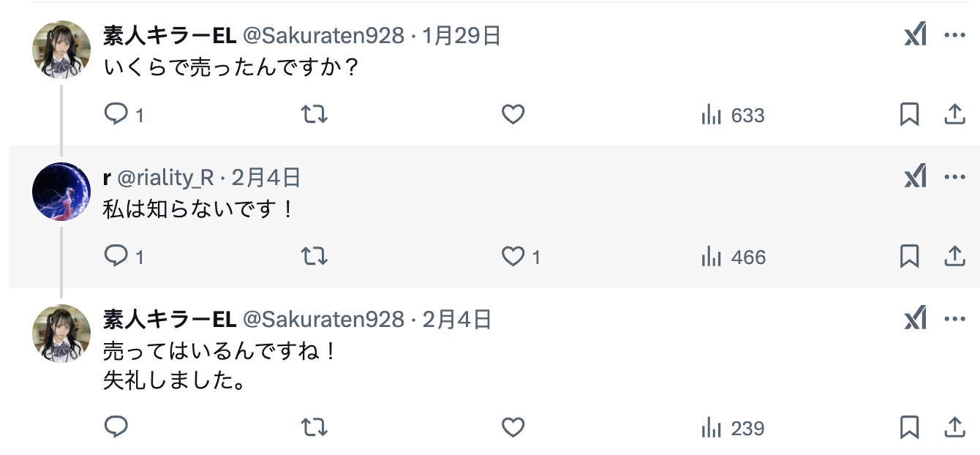This screenshot has width=980, height=455.
Task: Open Grok on the last tweet
Action: point(916,319)
